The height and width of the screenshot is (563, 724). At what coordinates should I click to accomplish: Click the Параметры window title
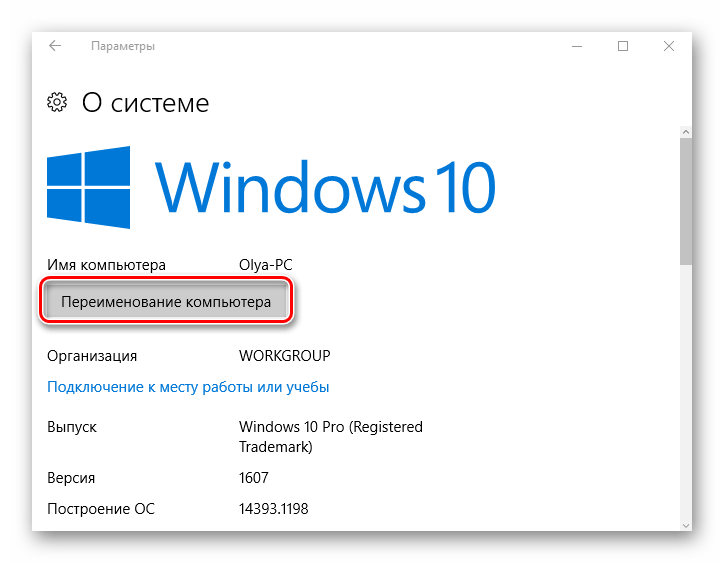[123, 46]
